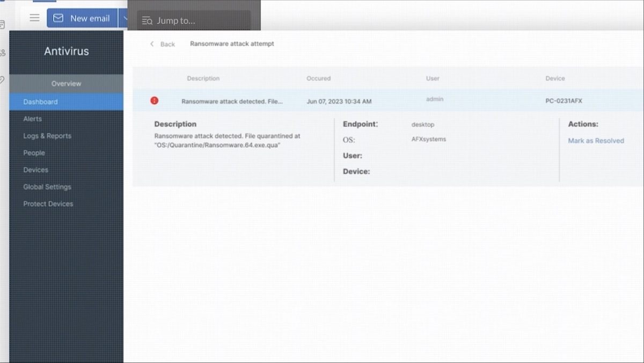Click the red ransomware alert icon
The image size is (644, 363).
pyautogui.click(x=155, y=100)
